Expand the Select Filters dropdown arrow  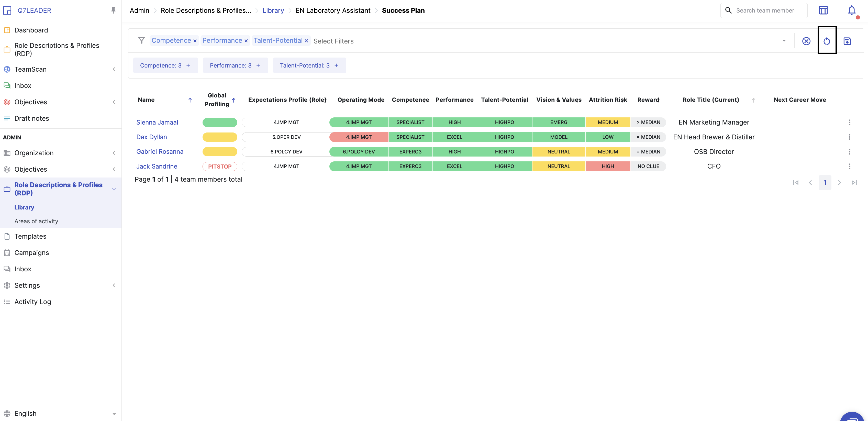784,41
